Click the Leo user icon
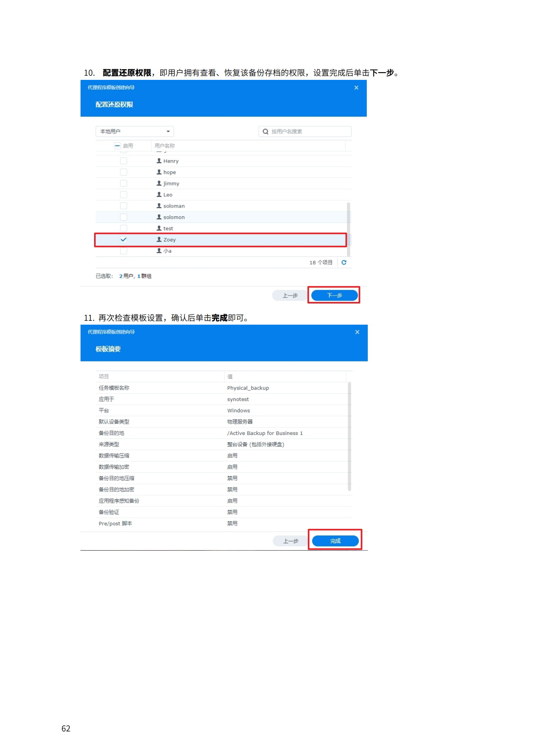535x756 pixels. pos(159,194)
